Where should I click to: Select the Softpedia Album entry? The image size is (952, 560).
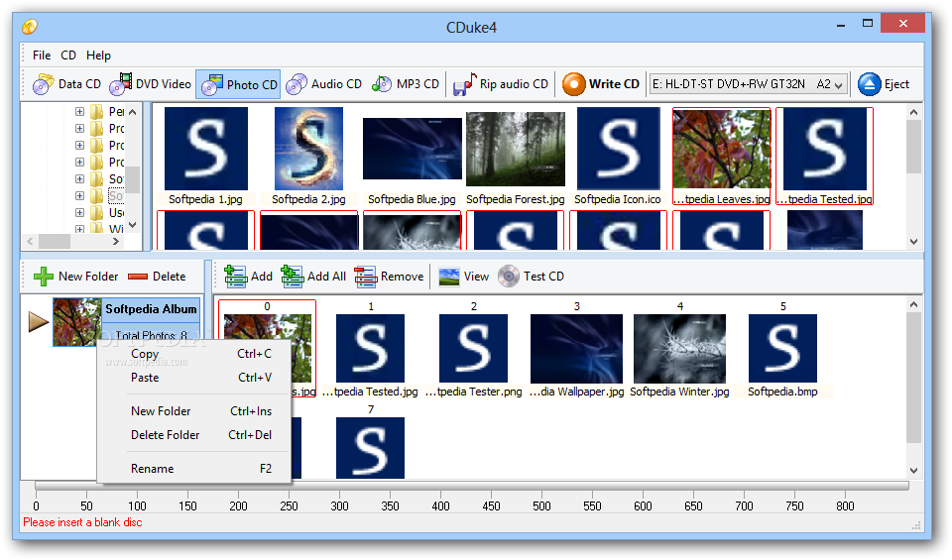(x=126, y=321)
